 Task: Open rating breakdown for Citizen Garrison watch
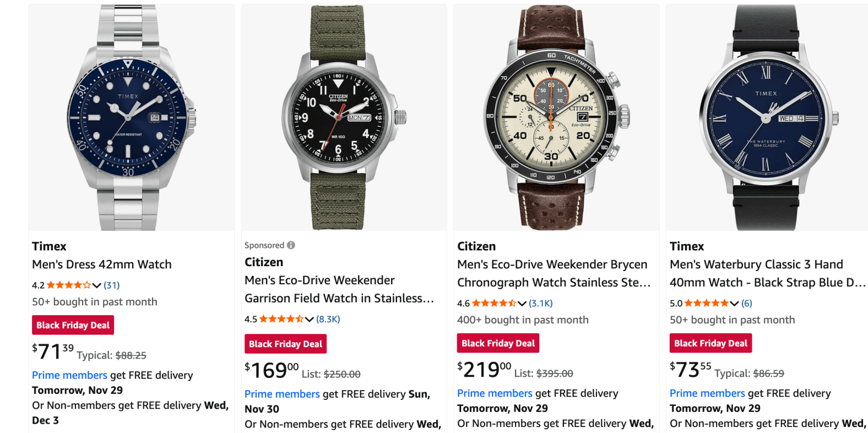pos(309,319)
